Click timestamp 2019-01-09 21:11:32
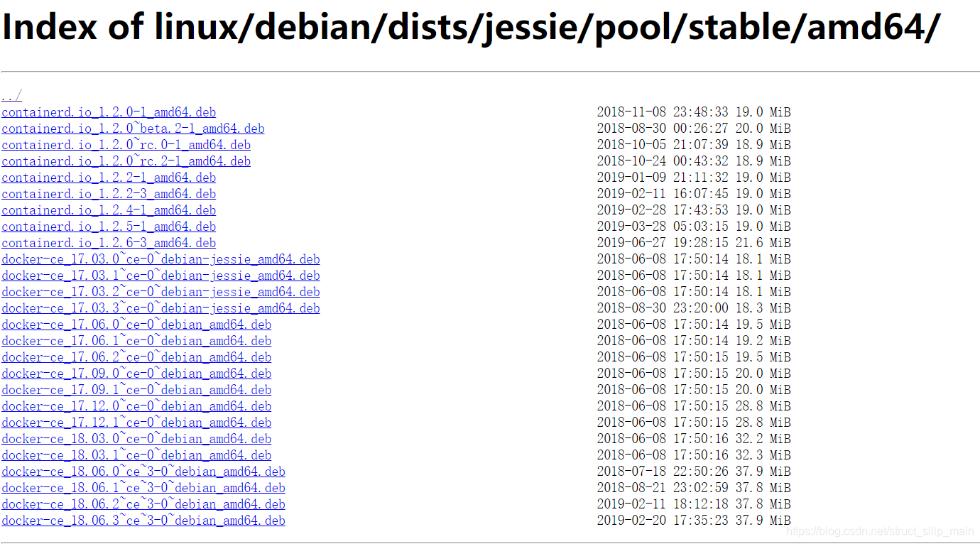The height and width of the screenshot is (544, 980). pos(663,178)
